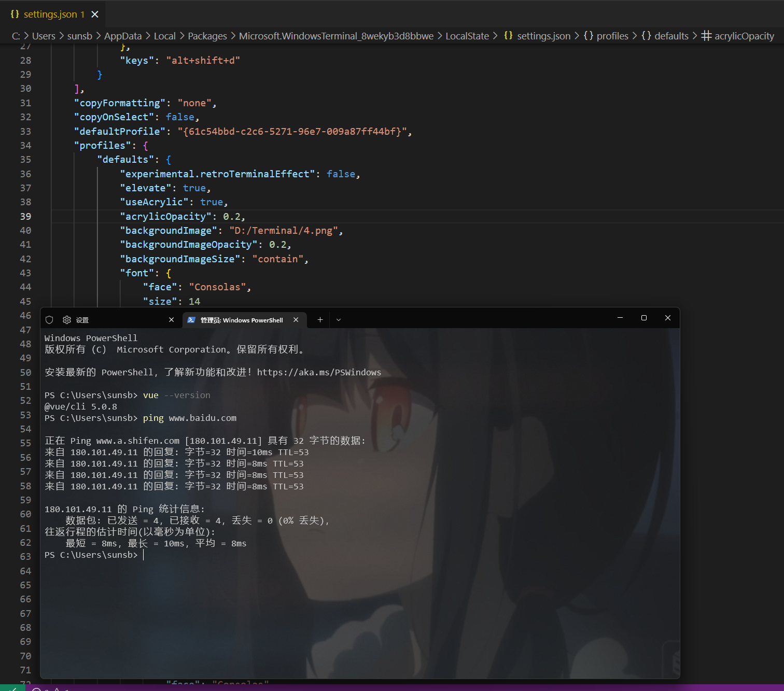784x691 pixels.
Task: Click the settings gear icon on terminal tab
Action: tap(67, 320)
